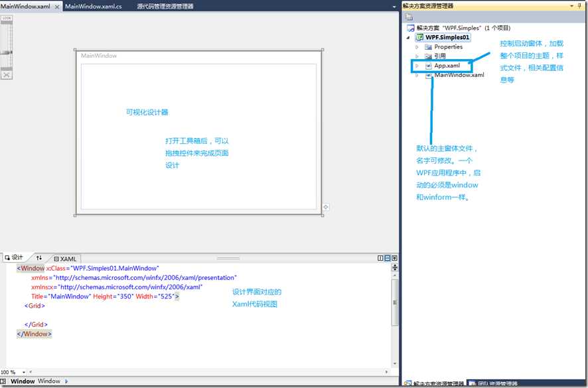588x388 pixels.
Task: Click the xmlns presentation namespace line
Action: coord(134,278)
